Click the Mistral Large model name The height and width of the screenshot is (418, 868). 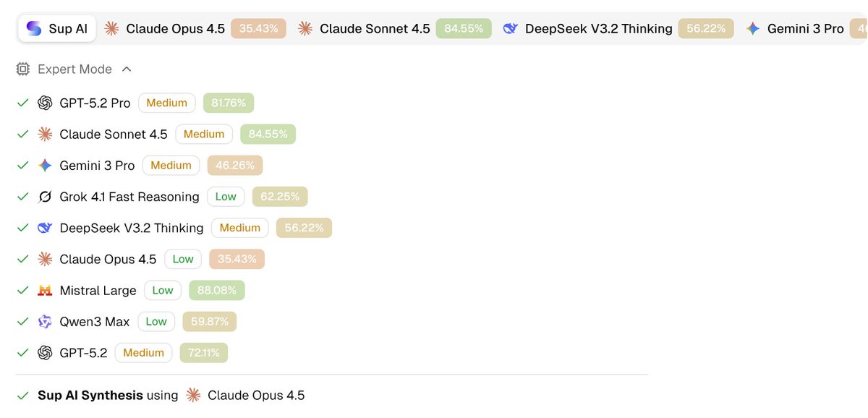coord(98,291)
